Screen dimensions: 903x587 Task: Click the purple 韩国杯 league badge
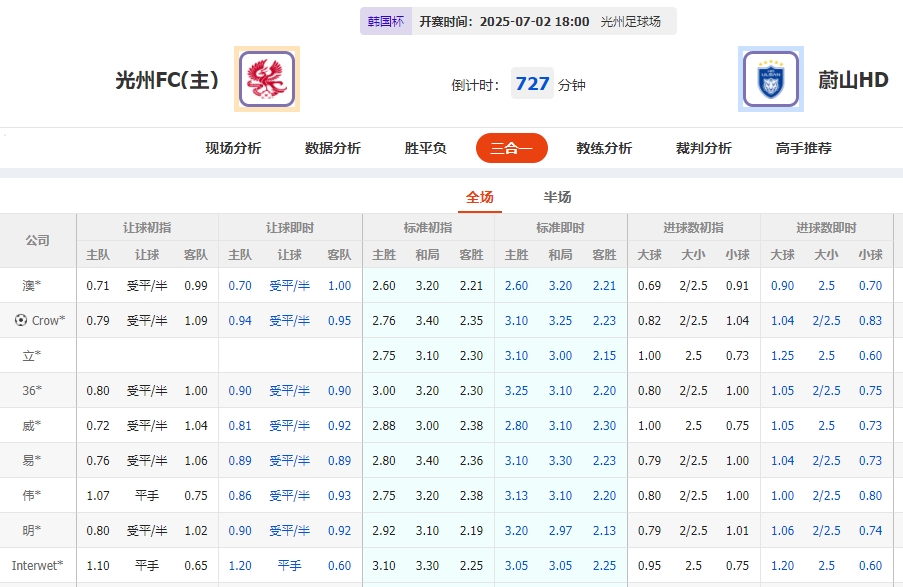(385, 20)
